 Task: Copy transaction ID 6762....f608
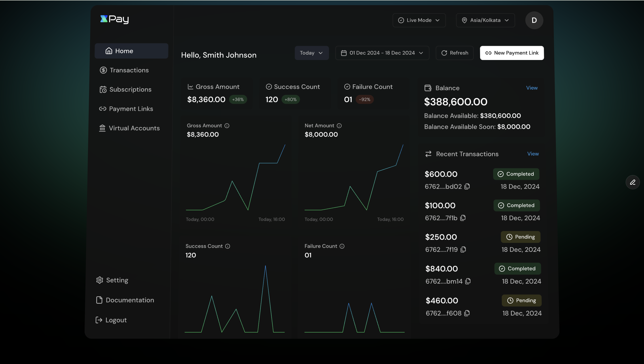(x=467, y=313)
